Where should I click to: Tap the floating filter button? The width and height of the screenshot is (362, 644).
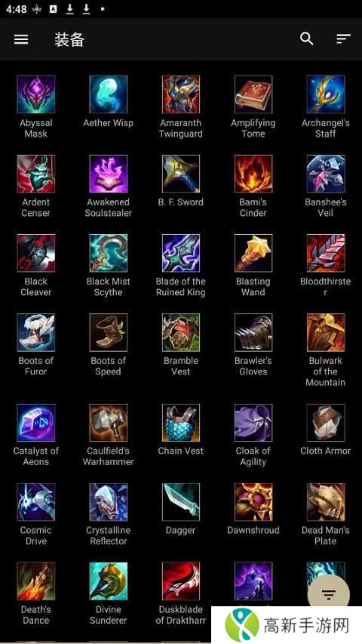(x=328, y=594)
